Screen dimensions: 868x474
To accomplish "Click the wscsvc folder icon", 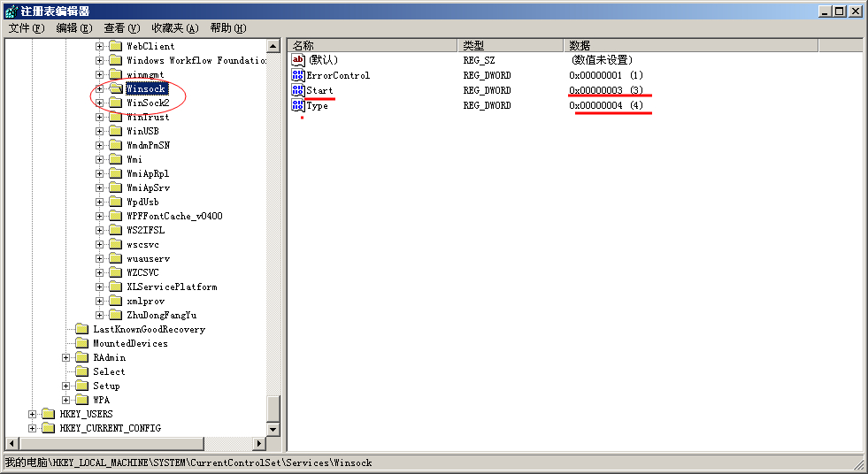I will coord(116,244).
